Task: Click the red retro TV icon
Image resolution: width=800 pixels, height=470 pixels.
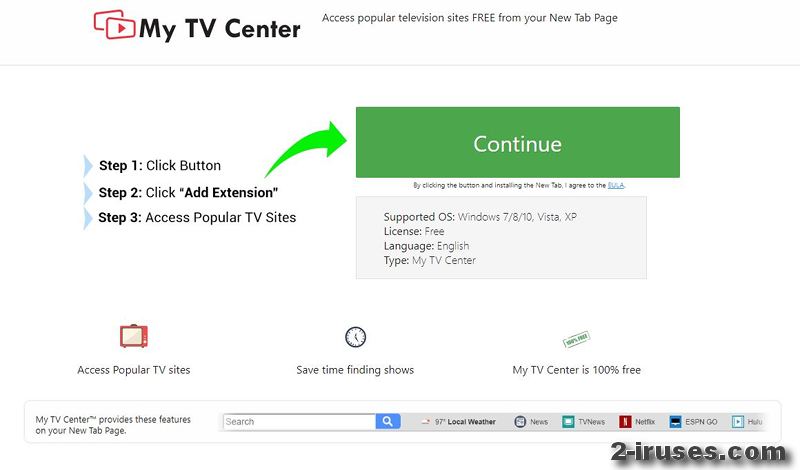Action: [x=134, y=336]
